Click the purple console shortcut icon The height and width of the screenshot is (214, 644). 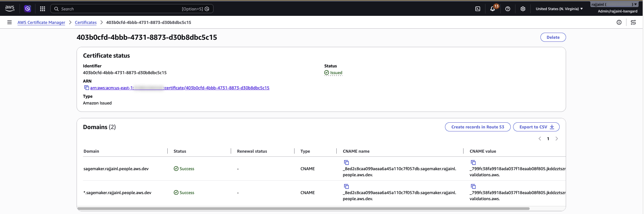(x=28, y=9)
